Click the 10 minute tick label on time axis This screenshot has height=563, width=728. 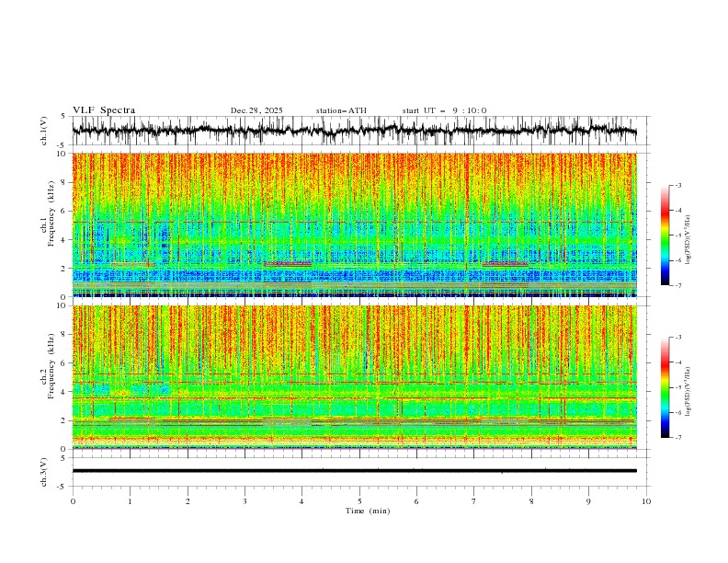coord(646,501)
